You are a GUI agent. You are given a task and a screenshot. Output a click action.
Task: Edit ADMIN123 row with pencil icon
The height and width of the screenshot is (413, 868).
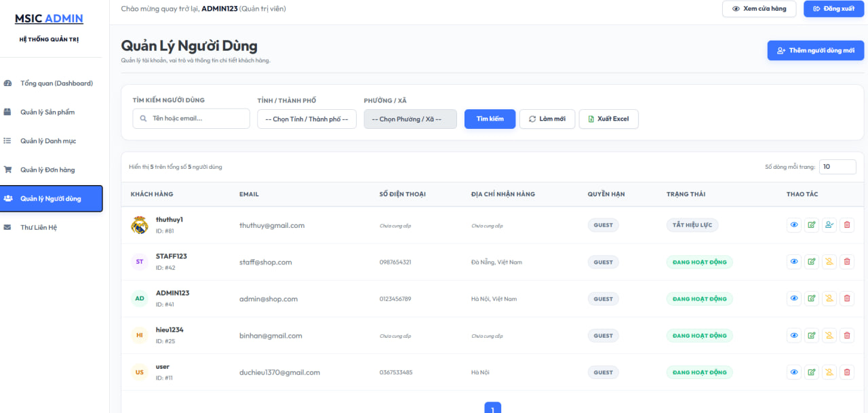coord(812,298)
